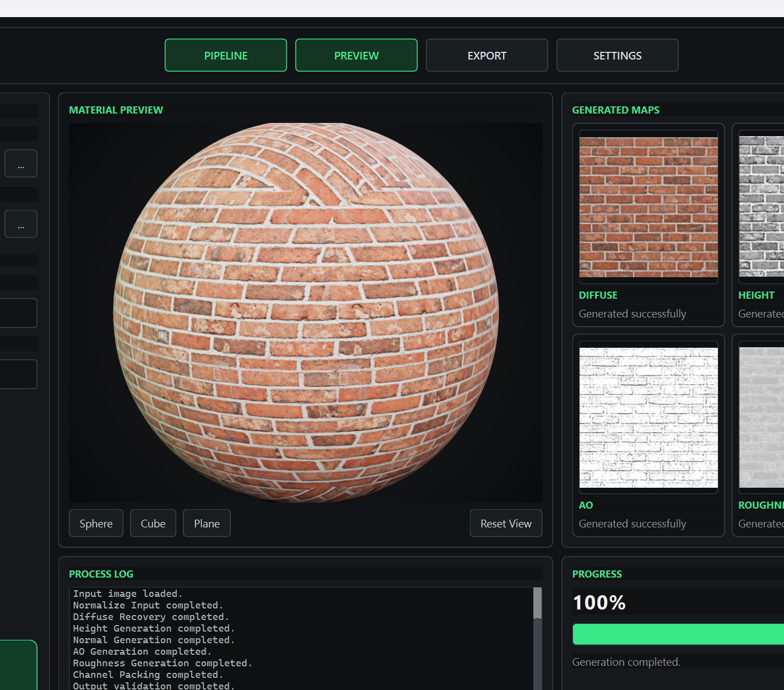Click the process log scrollbar
The image size is (784, 690).
tap(538, 638)
